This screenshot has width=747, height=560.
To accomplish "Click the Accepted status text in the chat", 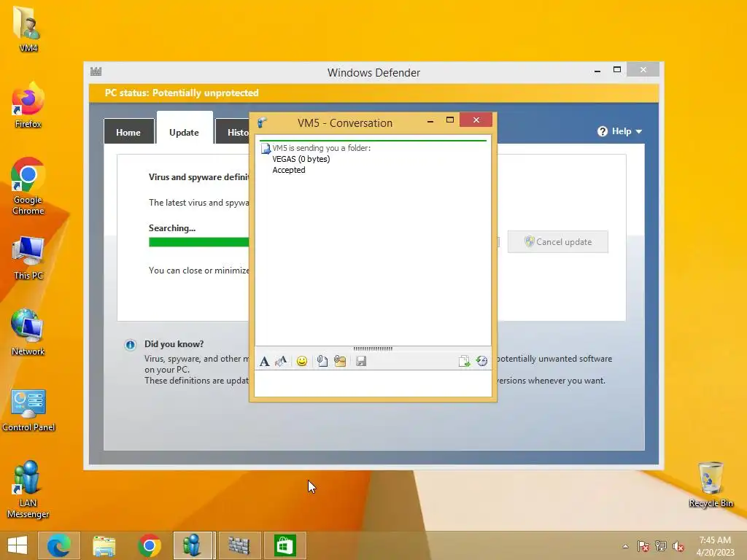I will (x=289, y=170).
